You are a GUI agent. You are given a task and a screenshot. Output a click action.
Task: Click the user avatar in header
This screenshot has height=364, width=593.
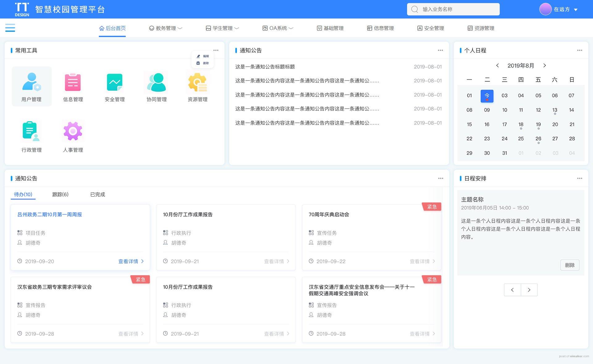coord(545,9)
